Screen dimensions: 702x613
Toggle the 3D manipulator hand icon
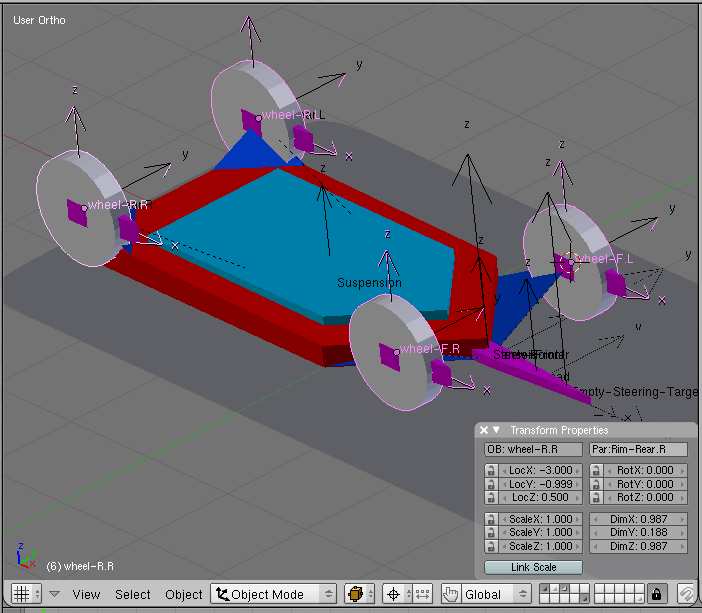451,594
